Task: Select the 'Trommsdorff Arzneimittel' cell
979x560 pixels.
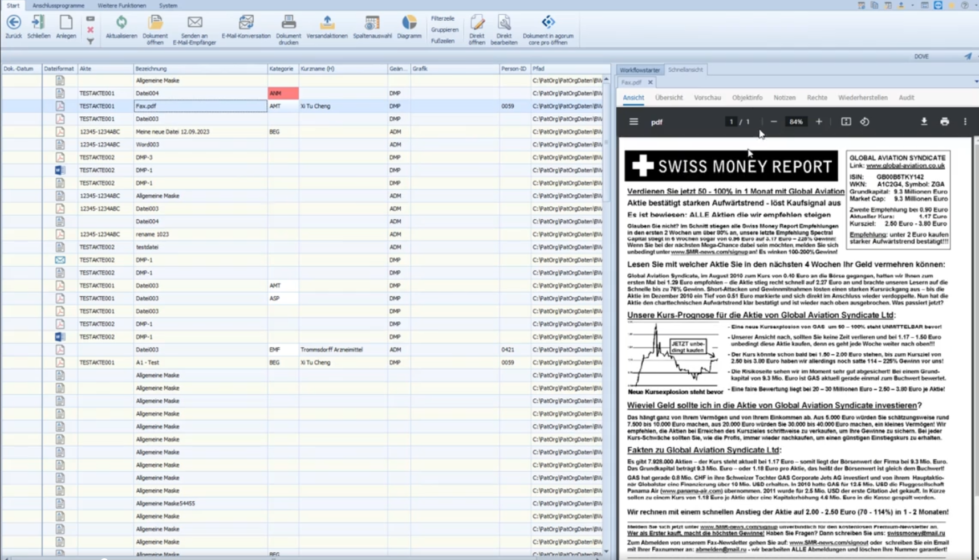Action: 343,349
